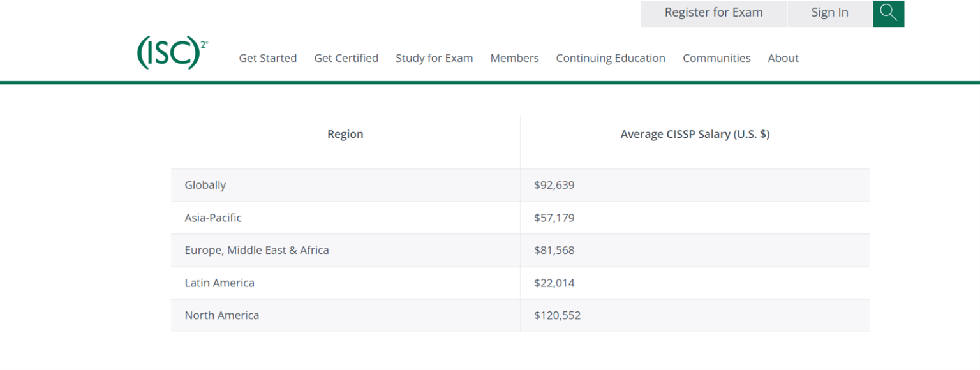This screenshot has width=980, height=370.
Task: Open the Get Certified menu
Action: (346, 58)
